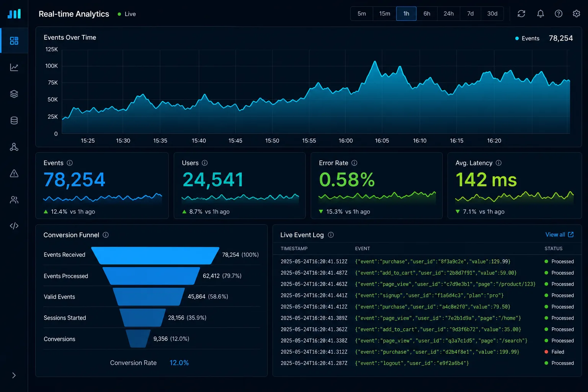Select the 7d time range
Screen dimensions: 588x392
click(470, 14)
